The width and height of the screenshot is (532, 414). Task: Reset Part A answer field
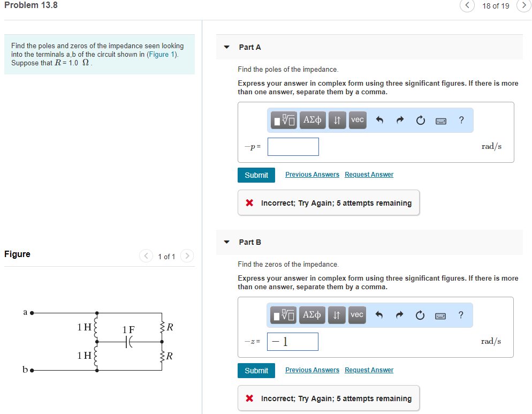click(421, 120)
